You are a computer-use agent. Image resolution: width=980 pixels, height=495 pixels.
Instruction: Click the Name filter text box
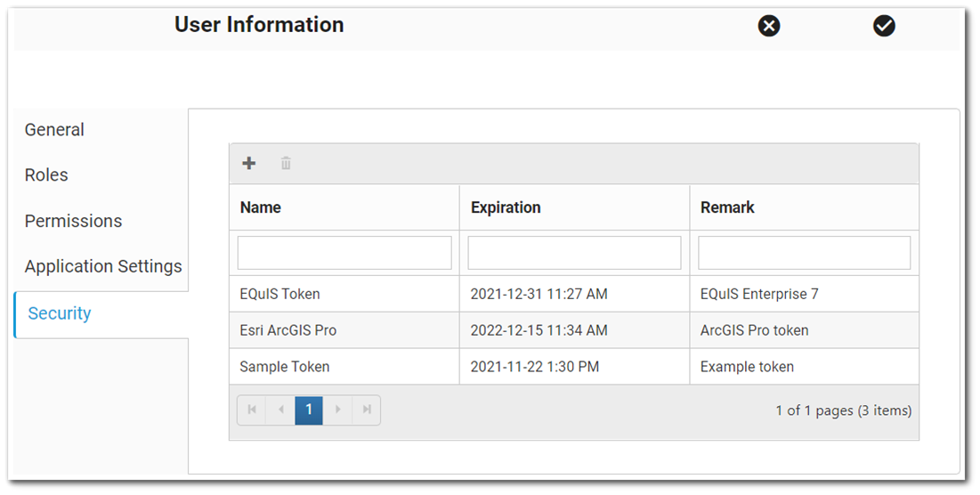[344, 253]
